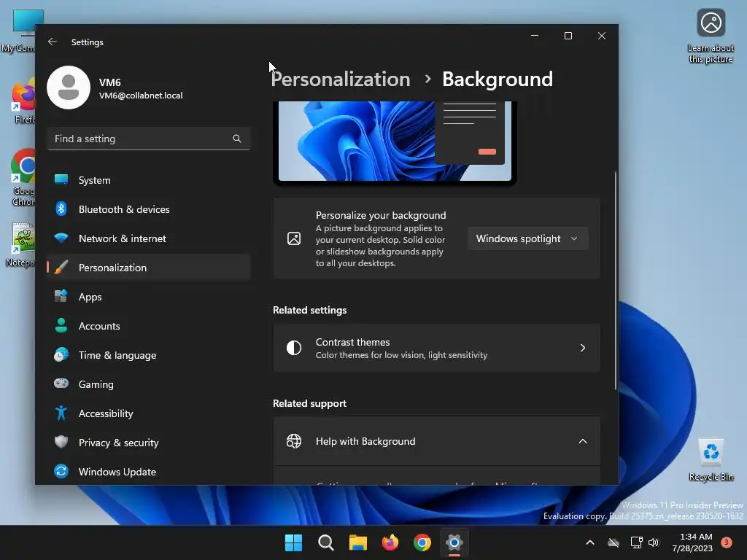Viewport: 747px width, 560px height.
Task: Open File Explorer from the taskbar
Action: (357, 542)
